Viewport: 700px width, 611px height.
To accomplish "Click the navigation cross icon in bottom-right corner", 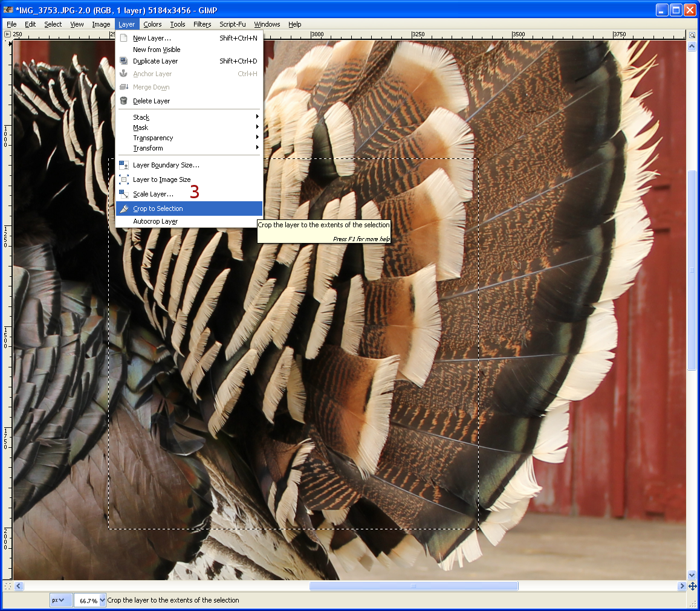I will (692, 586).
